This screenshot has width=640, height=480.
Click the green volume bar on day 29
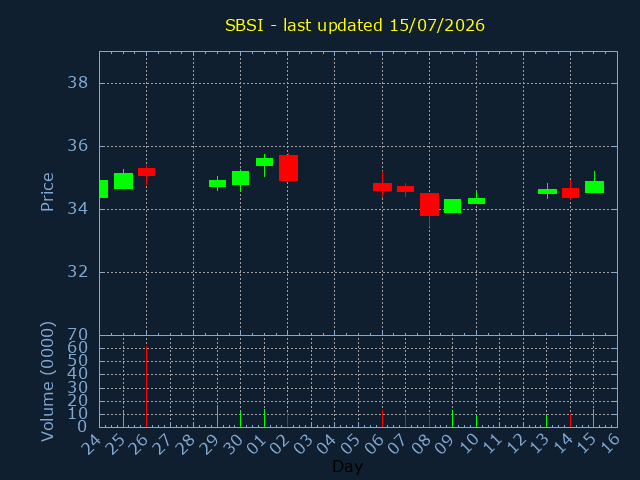(x=218, y=416)
